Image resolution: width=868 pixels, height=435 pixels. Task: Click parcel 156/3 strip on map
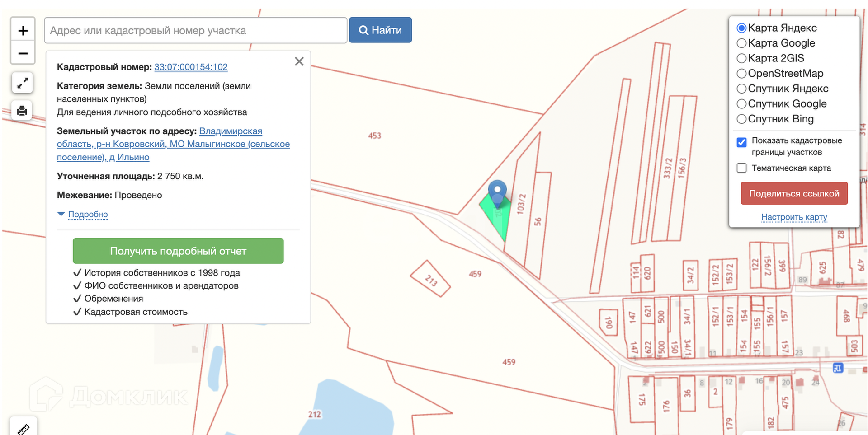coord(682,168)
